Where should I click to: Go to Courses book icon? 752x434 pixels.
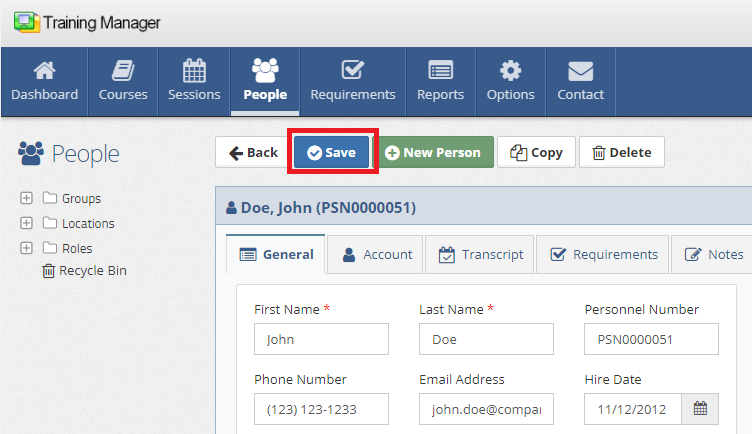pos(123,71)
